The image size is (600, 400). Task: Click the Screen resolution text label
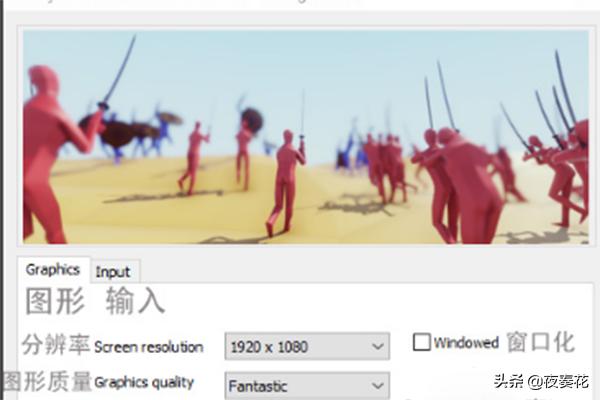148,348
